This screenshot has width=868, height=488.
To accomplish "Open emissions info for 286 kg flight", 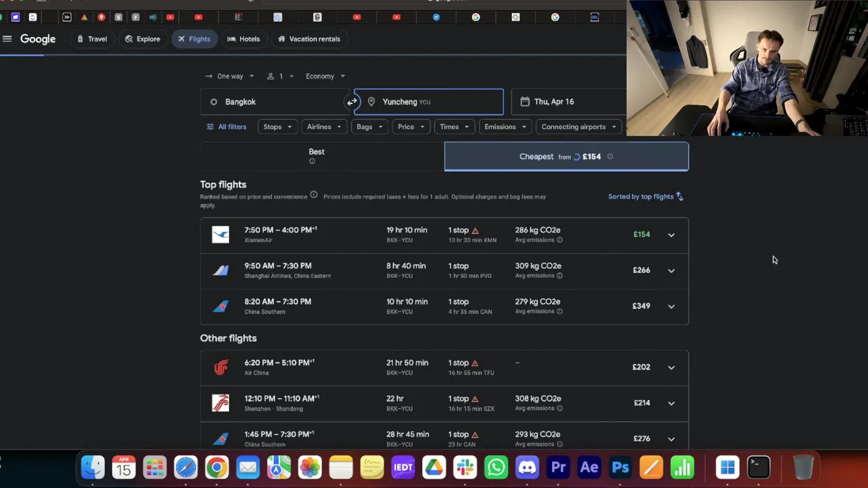I will coord(559,240).
